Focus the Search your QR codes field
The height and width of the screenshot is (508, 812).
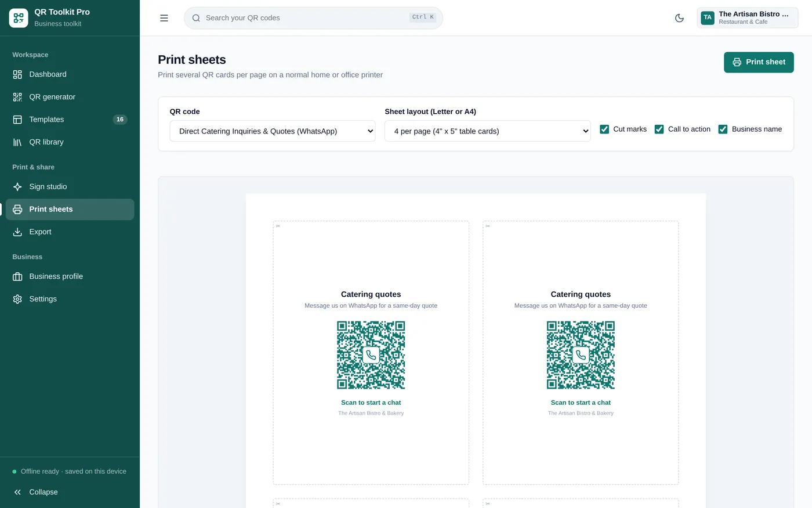pos(313,18)
